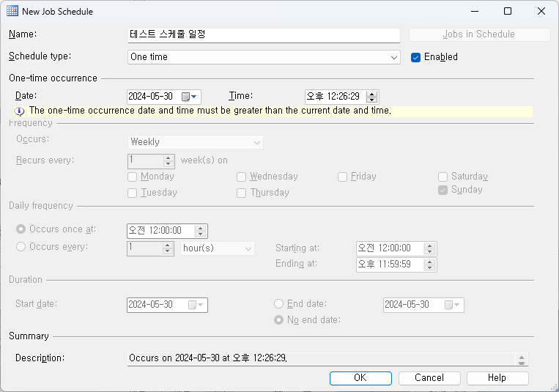Open the Schedule type dropdown
The image size is (559, 392).
(x=264, y=57)
